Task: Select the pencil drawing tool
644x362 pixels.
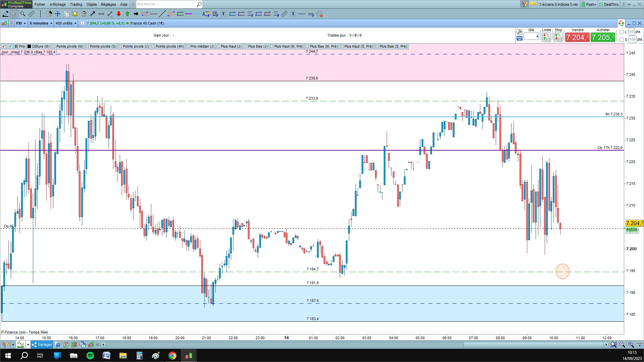Action: pos(5,14)
